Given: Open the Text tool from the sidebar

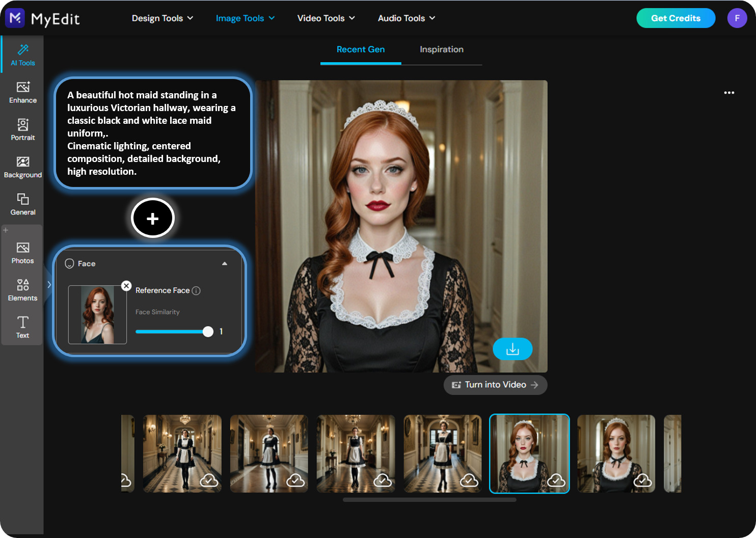Looking at the screenshot, I should coord(22,327).
